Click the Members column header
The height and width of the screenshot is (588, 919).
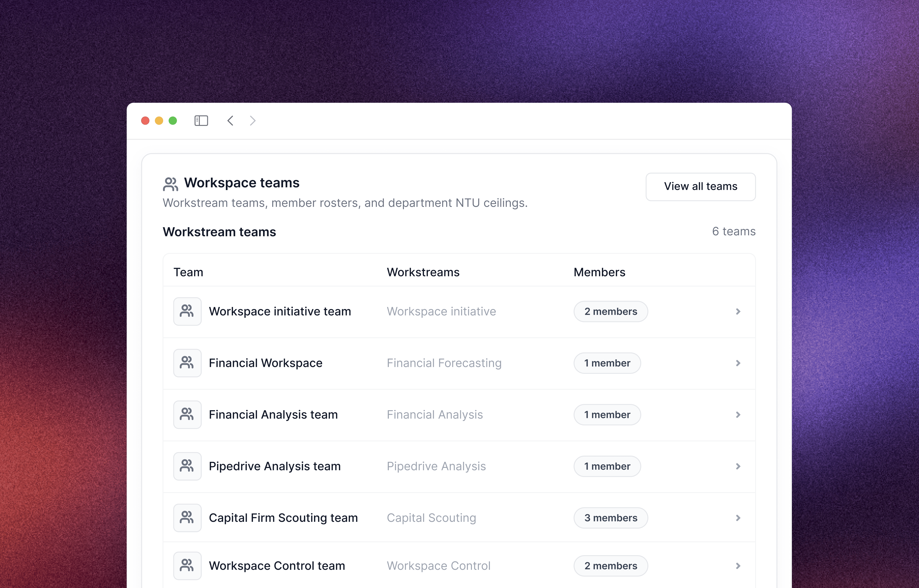tap(599, 272)
